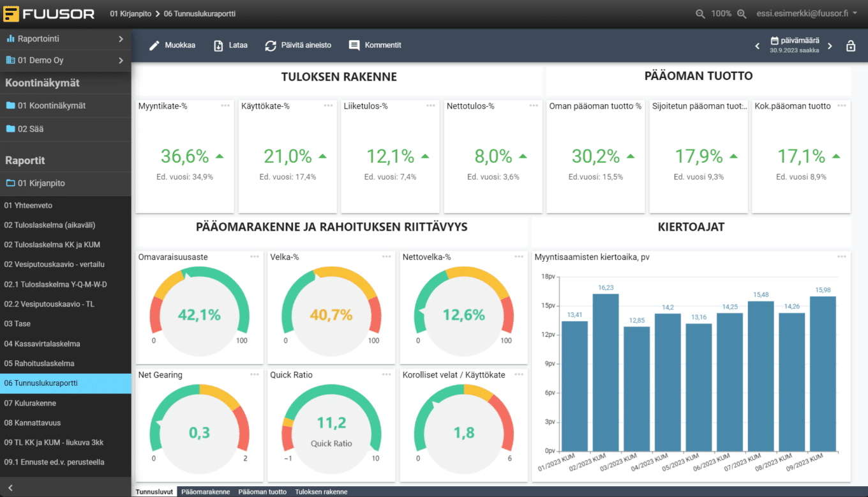The width and height of the screenshot is (868, 497).
Task: Open Kommentit comments icon
Action: click(354, 45)
